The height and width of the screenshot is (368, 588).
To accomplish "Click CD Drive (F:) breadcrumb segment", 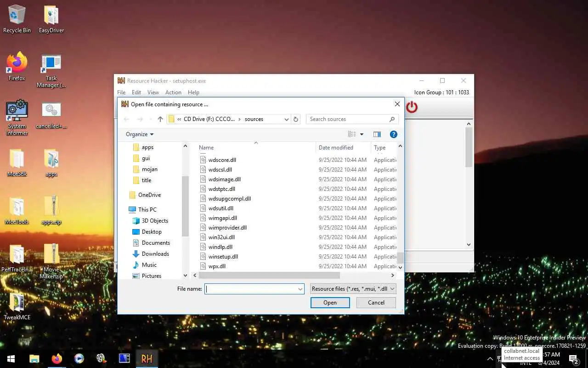I will (x=209, y=119).
